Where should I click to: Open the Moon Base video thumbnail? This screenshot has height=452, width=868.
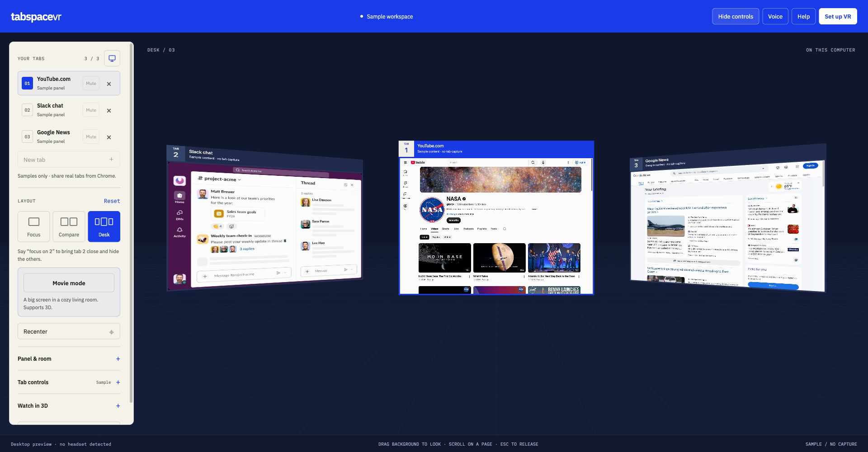445,258
